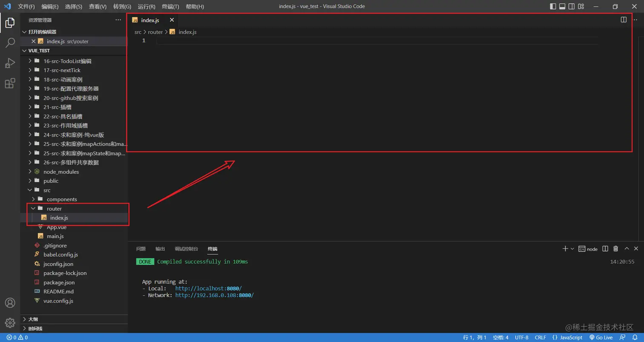Image resolution: width=644 pixels, height=342 pixels.
Task: Expand the 大纲 outline section
Action: pos(74,319)
